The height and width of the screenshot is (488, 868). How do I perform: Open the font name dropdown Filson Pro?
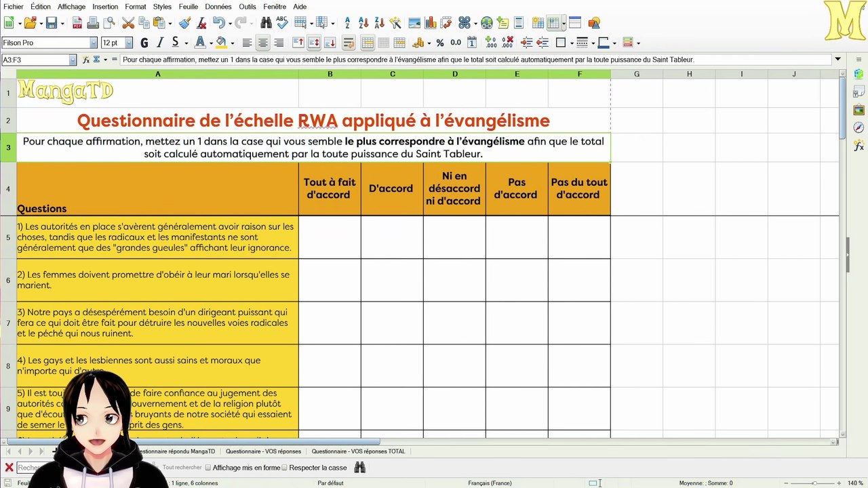(x=94, y=43)
